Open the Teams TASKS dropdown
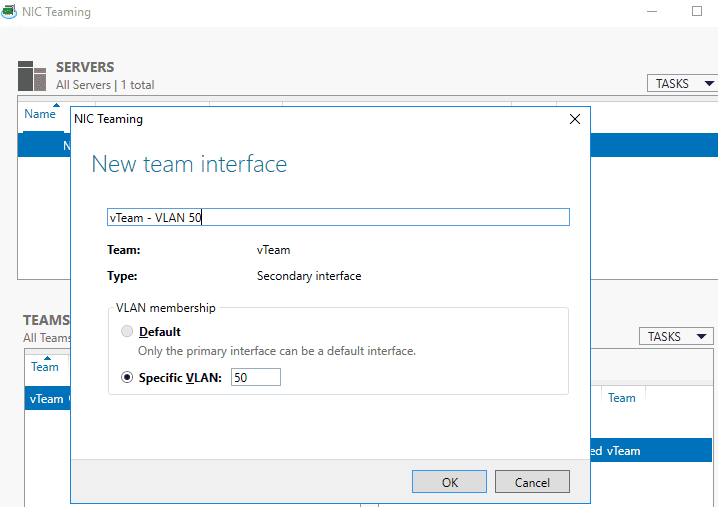 click(676, 336)
